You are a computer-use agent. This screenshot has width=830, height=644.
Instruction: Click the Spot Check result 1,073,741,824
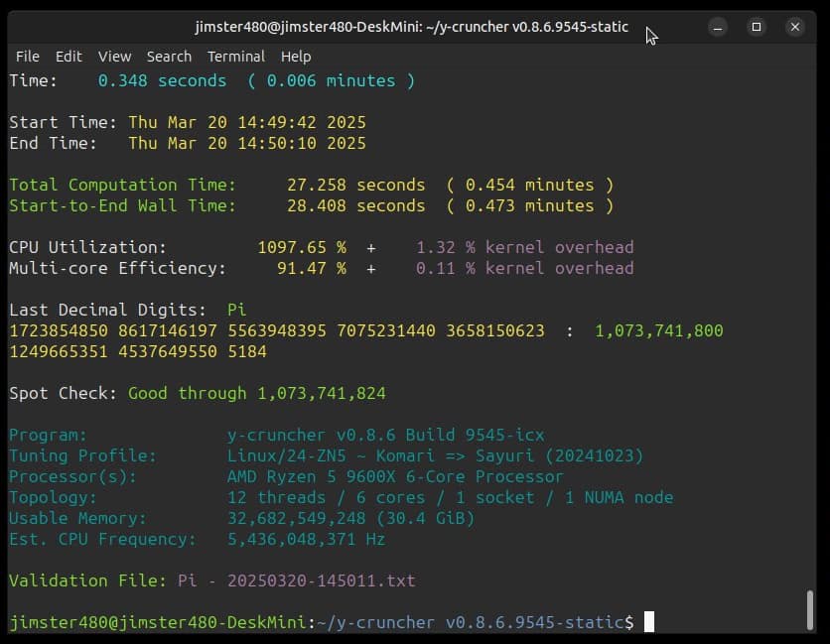[321, 393]
